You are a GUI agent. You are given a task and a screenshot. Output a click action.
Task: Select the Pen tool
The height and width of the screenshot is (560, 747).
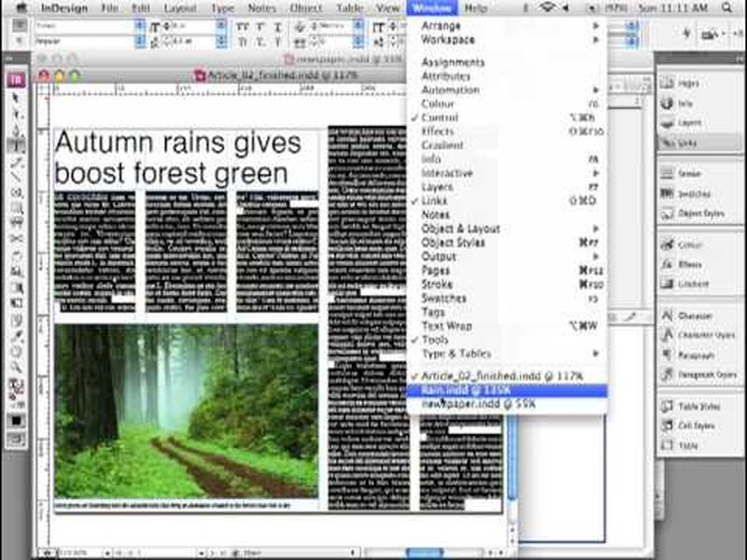(16, 130)
